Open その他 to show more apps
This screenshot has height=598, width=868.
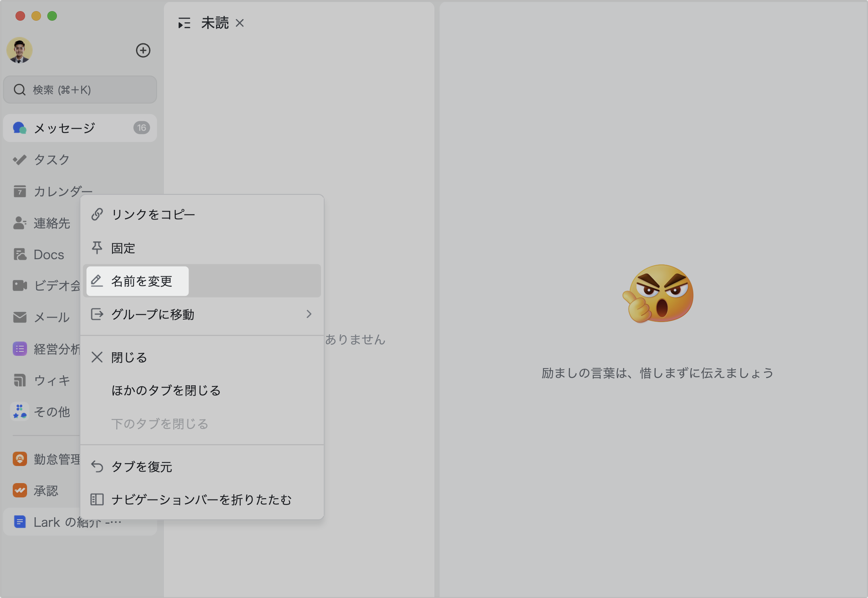(x=52, y=412)
